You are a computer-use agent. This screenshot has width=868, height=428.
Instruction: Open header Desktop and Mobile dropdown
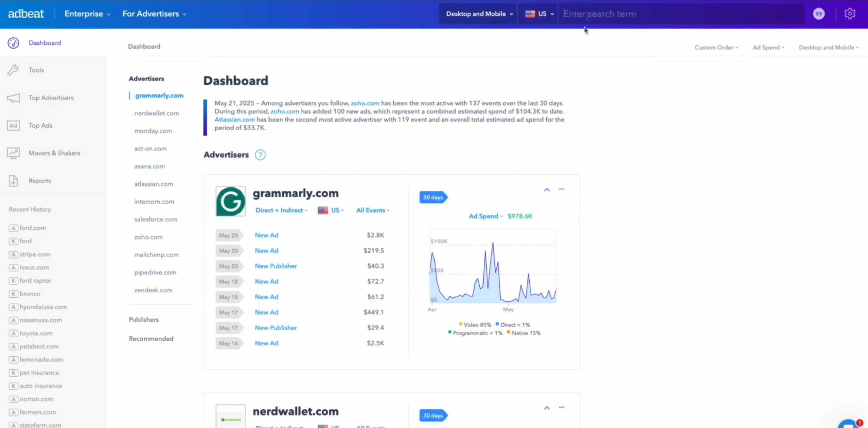coord(479,14)
